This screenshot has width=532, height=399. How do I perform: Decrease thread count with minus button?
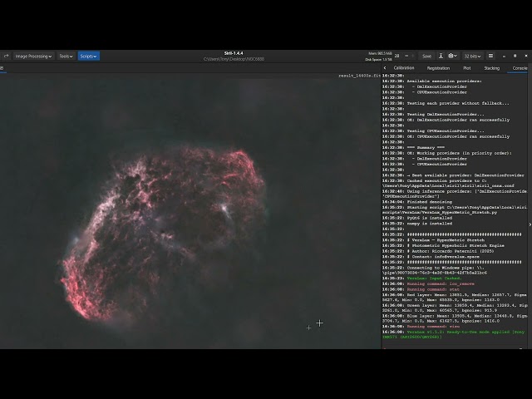click(x=406, y=56)
